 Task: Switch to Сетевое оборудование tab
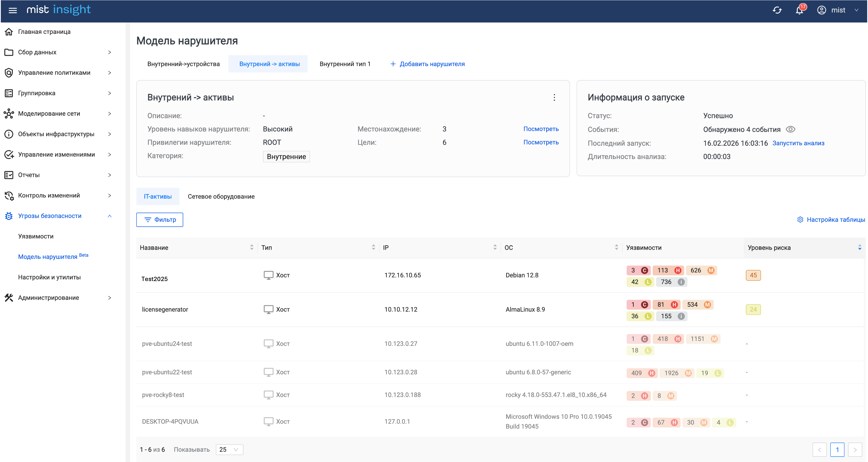pos(221,197)
